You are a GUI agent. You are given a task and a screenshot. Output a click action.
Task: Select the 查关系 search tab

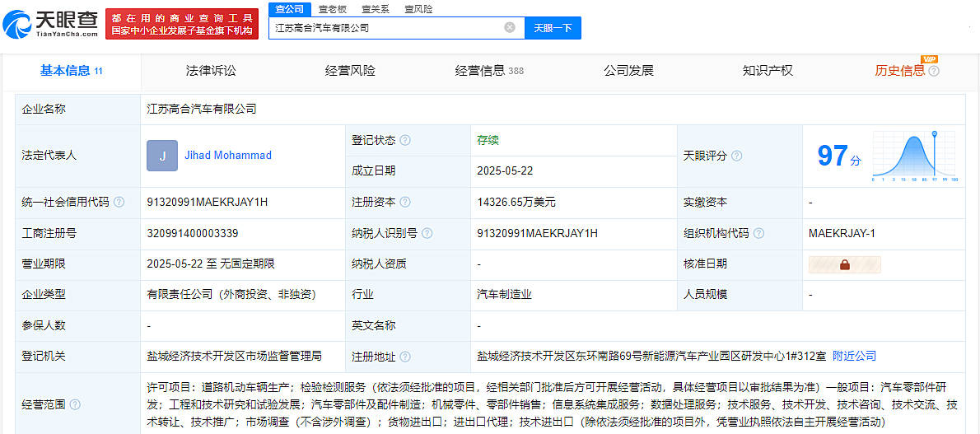click(376, 9)
